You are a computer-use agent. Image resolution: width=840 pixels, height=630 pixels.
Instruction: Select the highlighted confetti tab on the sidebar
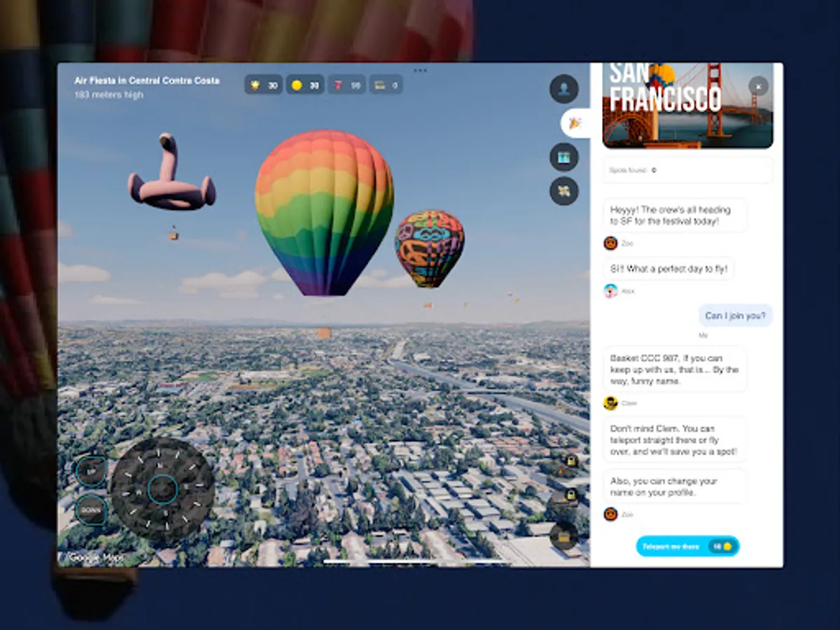click(x=574, y=122)
